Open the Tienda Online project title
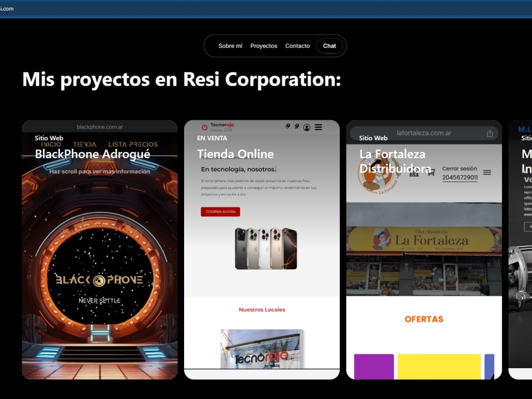 tap(236, 154)
